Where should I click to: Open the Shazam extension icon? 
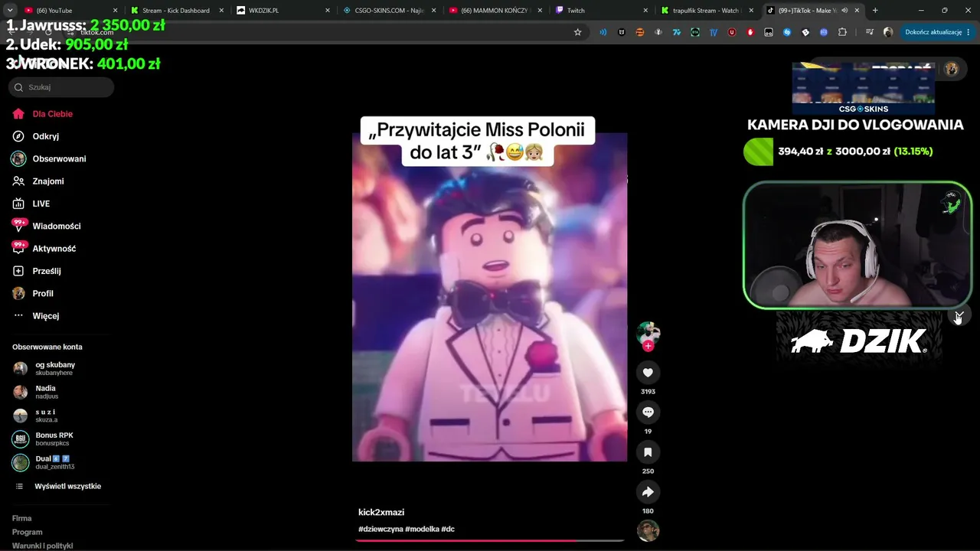tap(787, 32)
